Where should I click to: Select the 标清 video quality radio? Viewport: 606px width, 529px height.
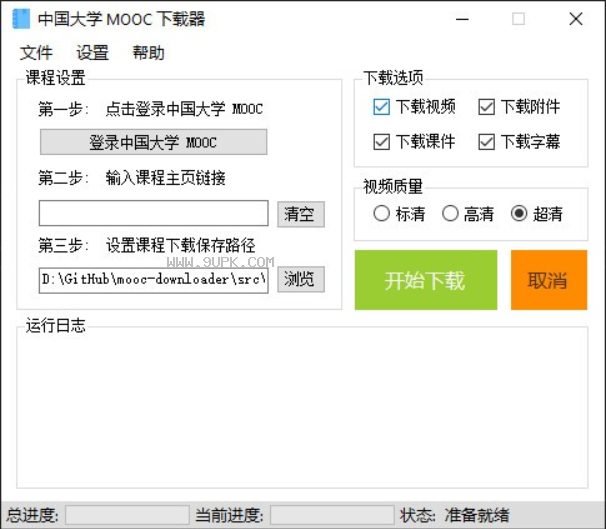399,213
